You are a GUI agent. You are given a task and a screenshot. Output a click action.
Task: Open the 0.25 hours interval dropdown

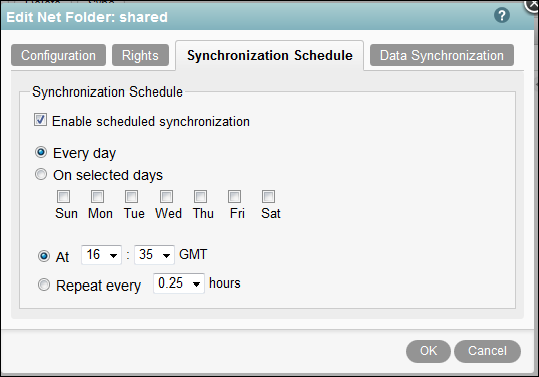tap(179, 284)
